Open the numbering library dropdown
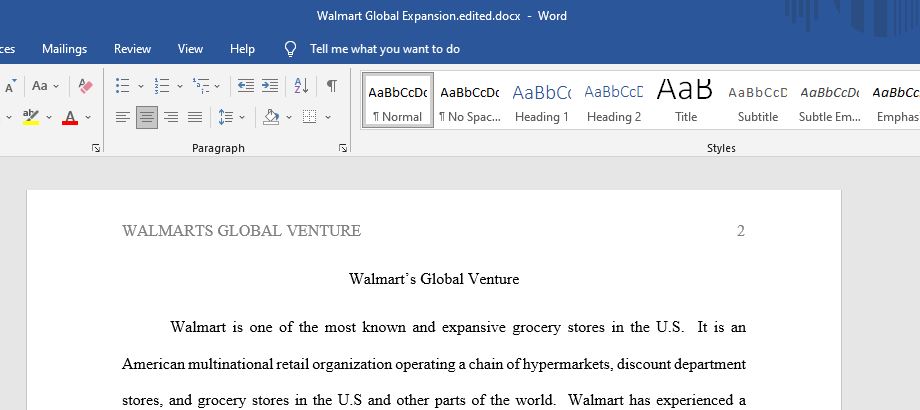Viewport: 920px width, 410px height. [x=180, y=86]
